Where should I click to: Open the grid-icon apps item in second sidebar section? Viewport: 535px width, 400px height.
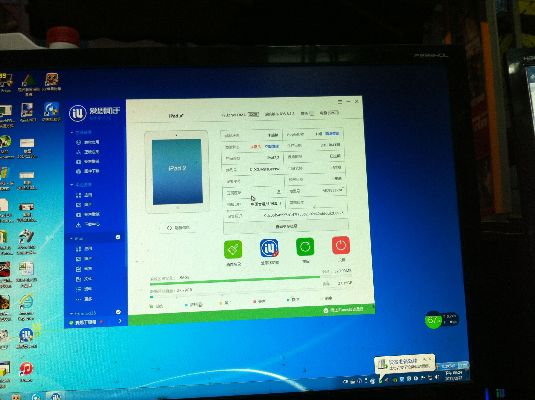click(84, 195)
